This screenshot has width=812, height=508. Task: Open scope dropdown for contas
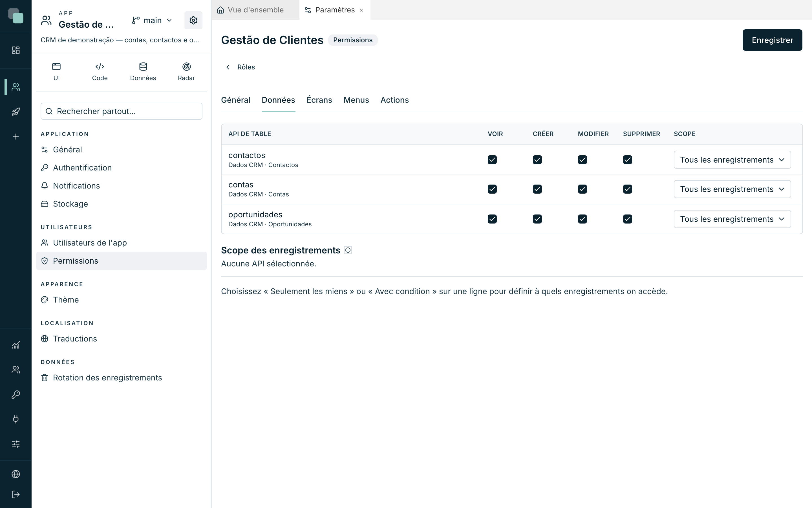click(732, 189)
